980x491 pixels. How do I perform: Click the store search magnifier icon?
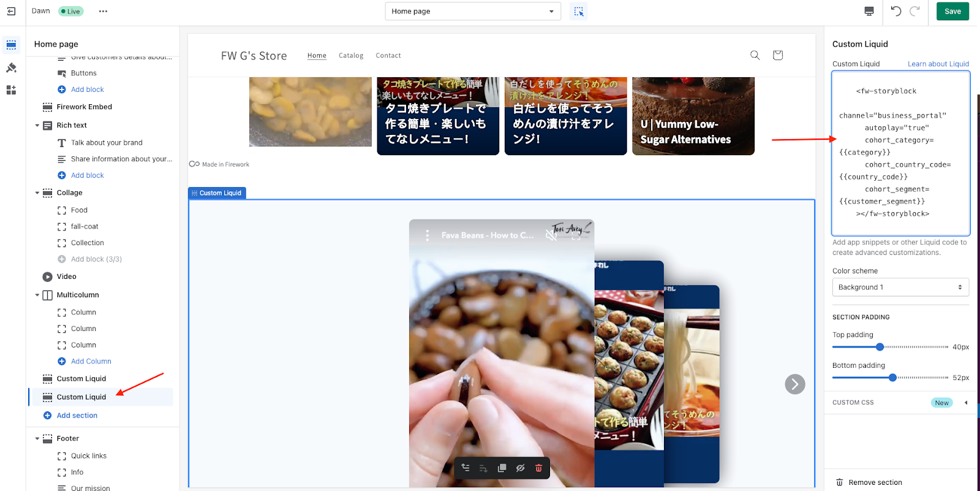(755, 55)
